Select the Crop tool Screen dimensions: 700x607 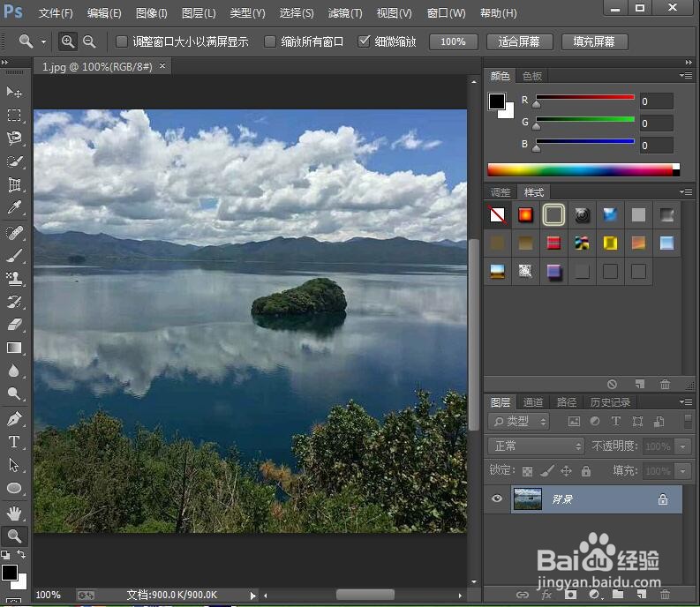pos(14,184)
